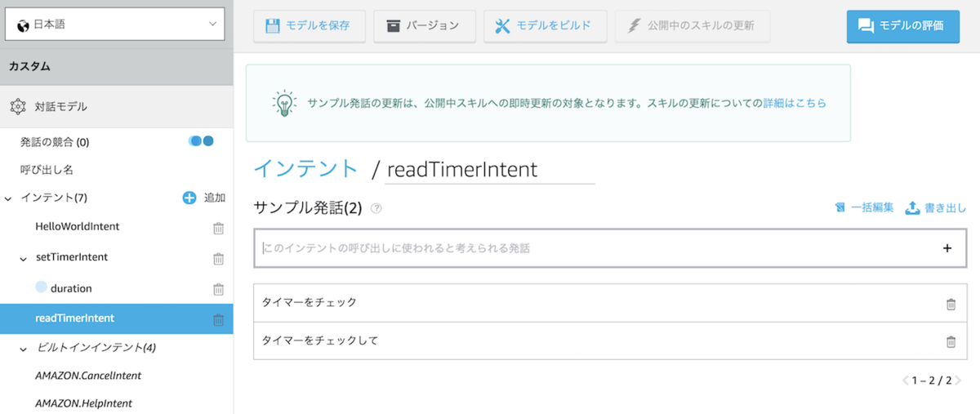Click the lightbulb tip icon
The image size is (980, 414).
(283, 103)
